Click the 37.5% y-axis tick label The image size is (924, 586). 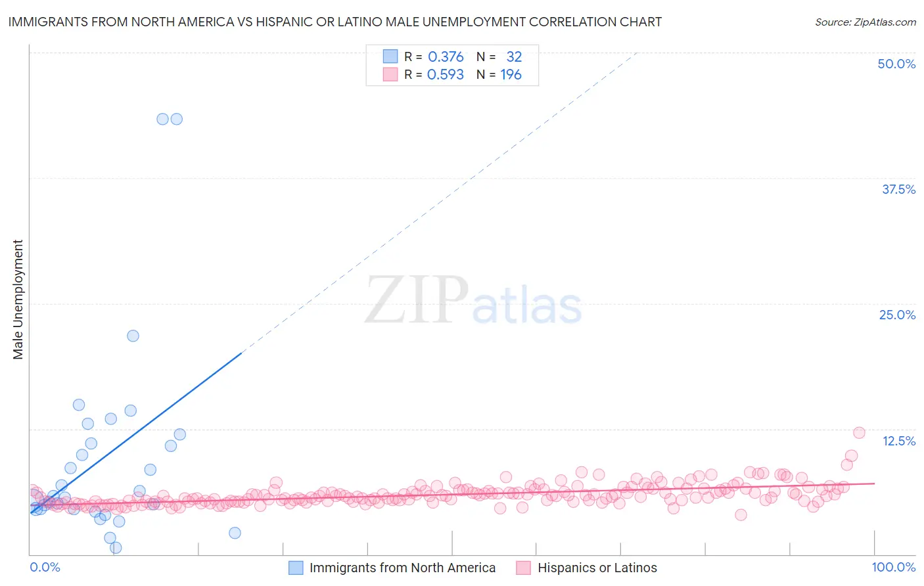pos(898,189)
